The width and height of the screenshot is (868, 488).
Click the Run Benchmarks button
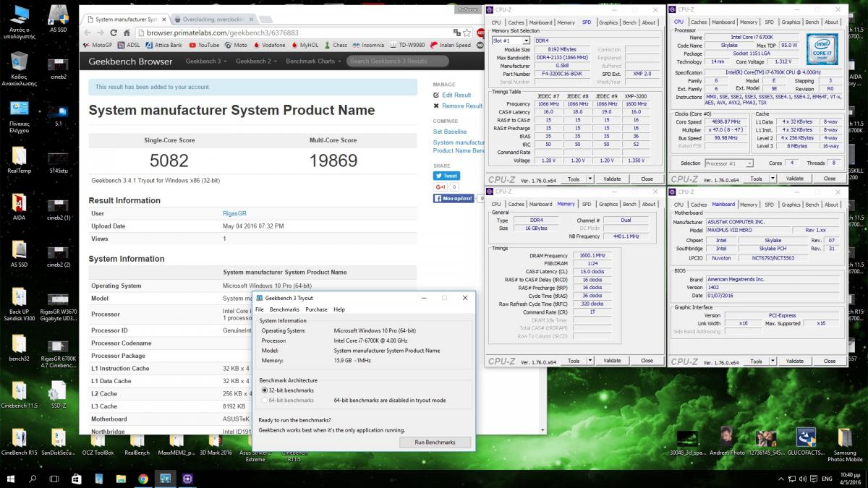[435, 442]
